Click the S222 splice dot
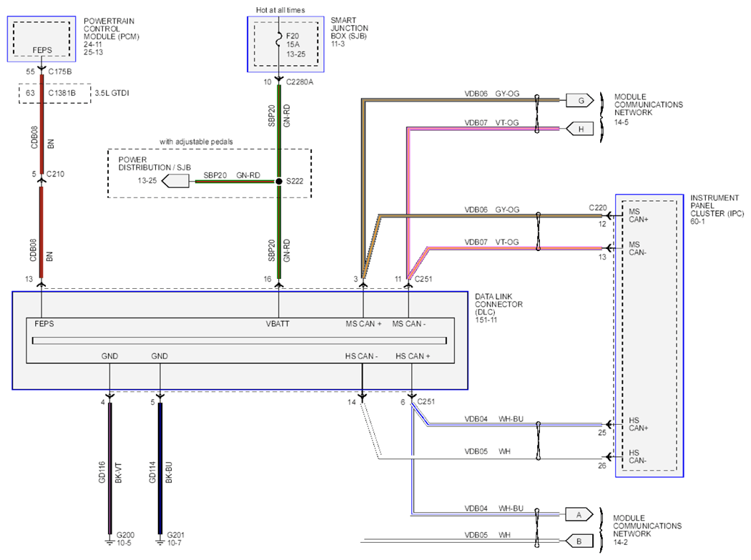751x560 pixels. coord(279,181)
